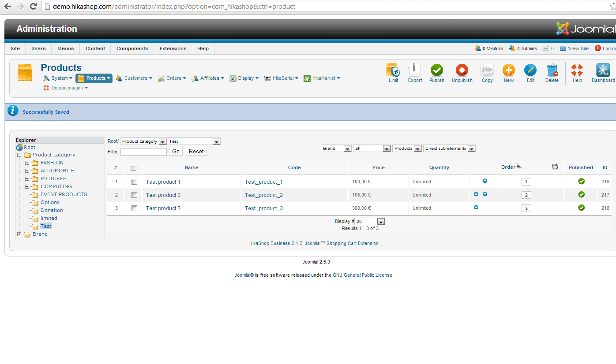This screenshot has width=616, height=364.
Task: Open the Products type filter dropdown
Action: (x=407, y=149)
